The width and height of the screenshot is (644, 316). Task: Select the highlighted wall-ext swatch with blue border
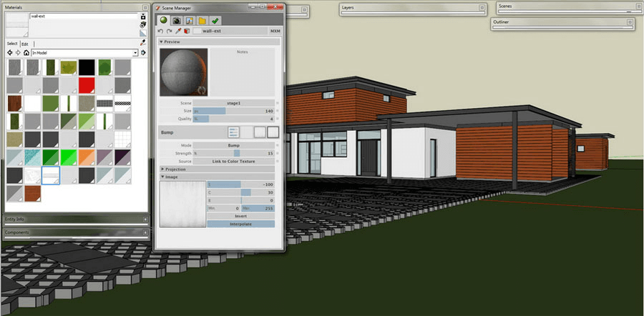[51, 175]
